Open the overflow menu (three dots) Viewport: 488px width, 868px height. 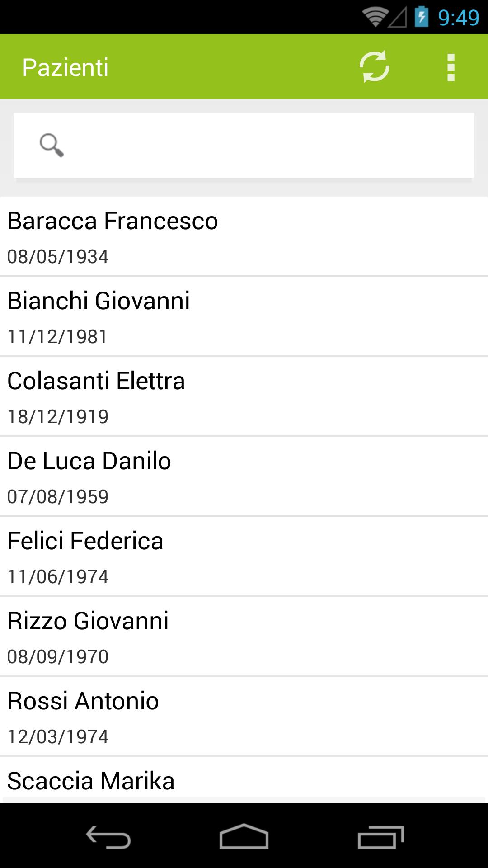click(450, 67)
